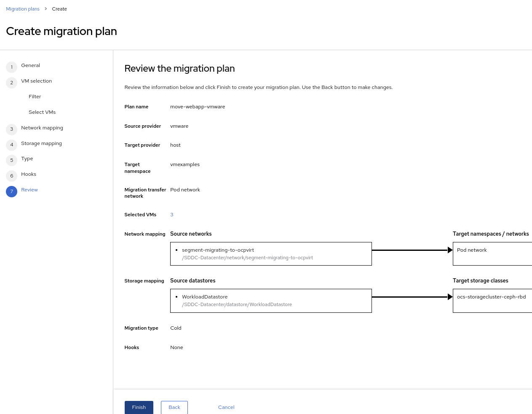Click the Source datastores heading
The height and width of the screenshot is (414, 532).
(x=192, y=280)
